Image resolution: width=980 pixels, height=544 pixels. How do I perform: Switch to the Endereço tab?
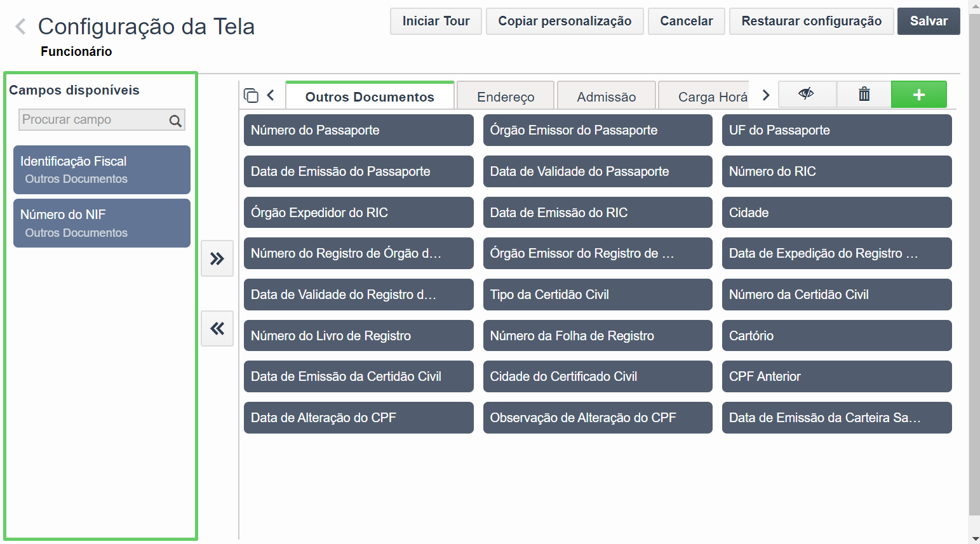(506, 96)
